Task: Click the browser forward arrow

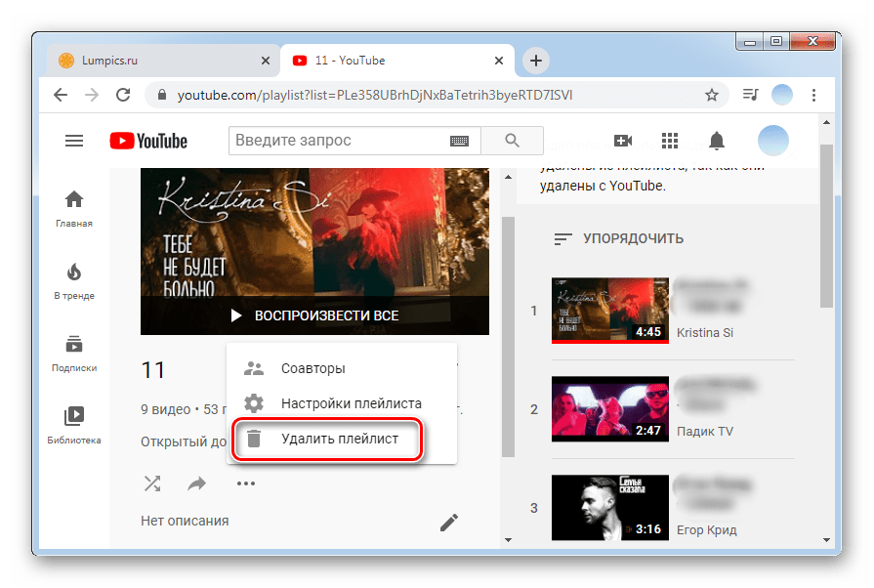Action: click(92, 95)
